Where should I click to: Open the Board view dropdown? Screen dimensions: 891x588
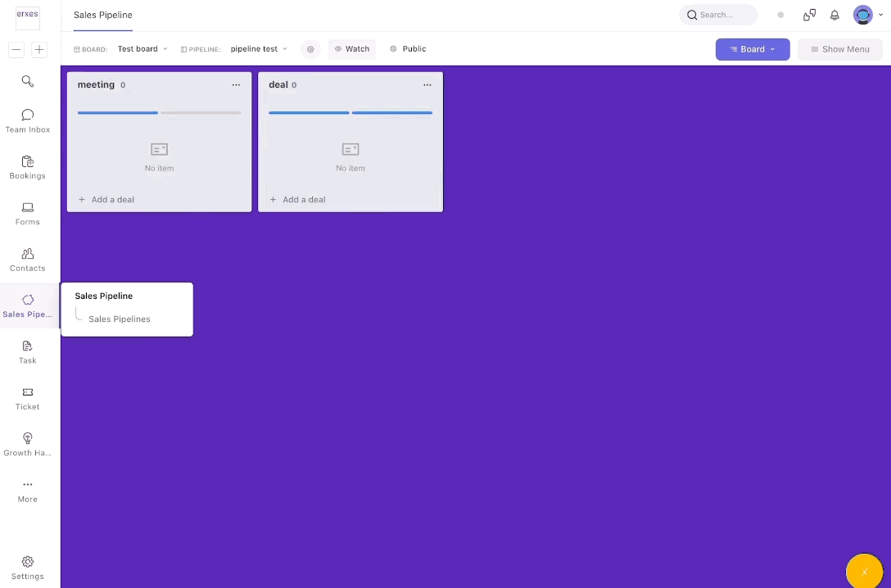[x=752, y=49]
